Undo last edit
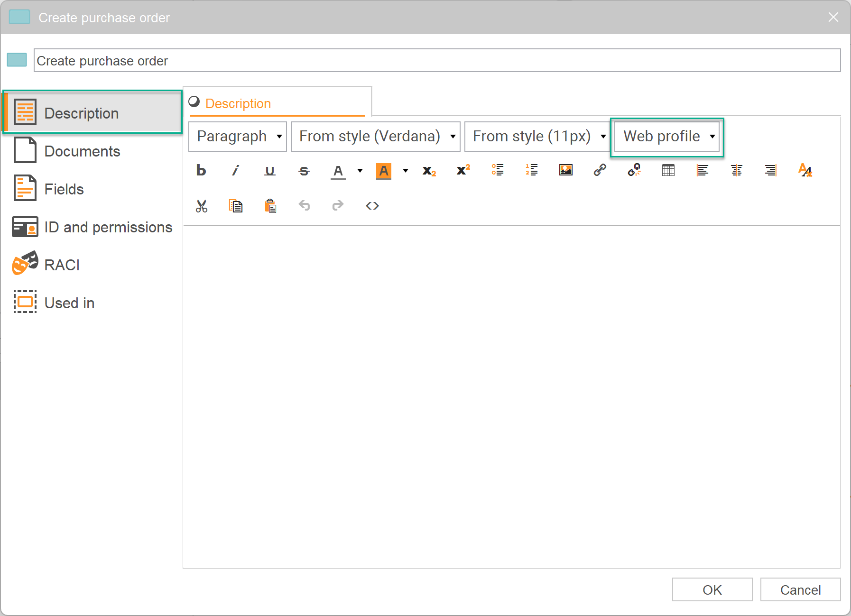851x616 pixels. 304,205
